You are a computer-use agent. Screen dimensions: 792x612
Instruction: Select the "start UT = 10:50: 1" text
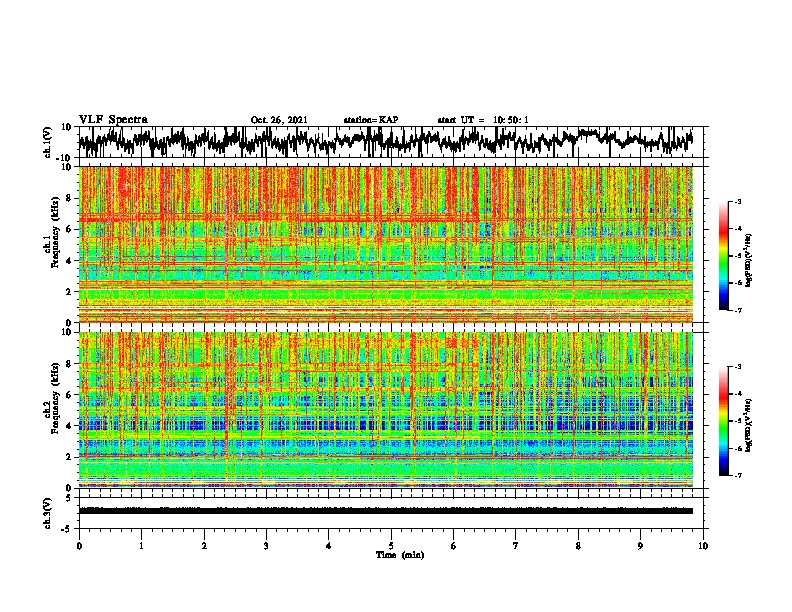tap(483, 120)
